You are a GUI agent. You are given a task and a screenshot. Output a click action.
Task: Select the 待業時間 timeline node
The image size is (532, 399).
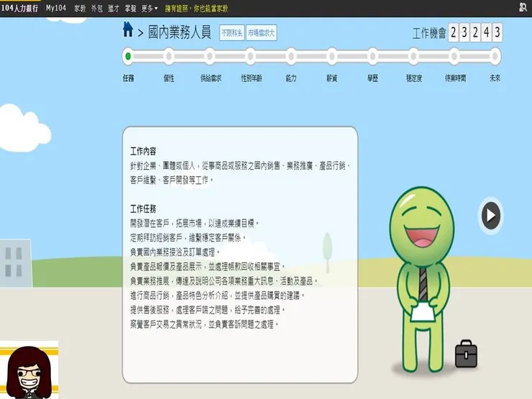pos(454,56)
